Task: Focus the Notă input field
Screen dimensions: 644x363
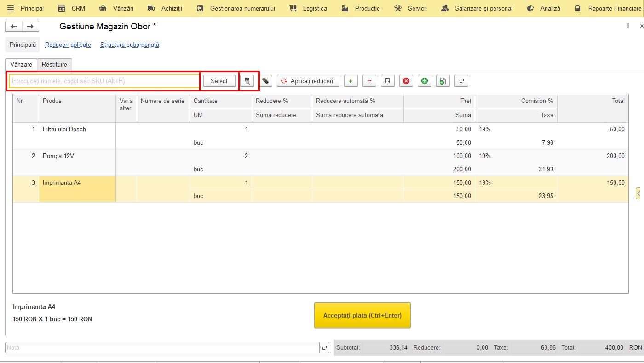Action: point(162,348)
